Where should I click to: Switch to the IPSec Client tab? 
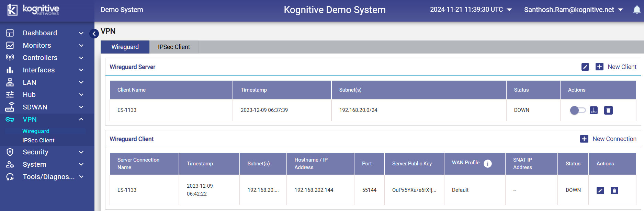pyautogui.click(x=174, y=47)
